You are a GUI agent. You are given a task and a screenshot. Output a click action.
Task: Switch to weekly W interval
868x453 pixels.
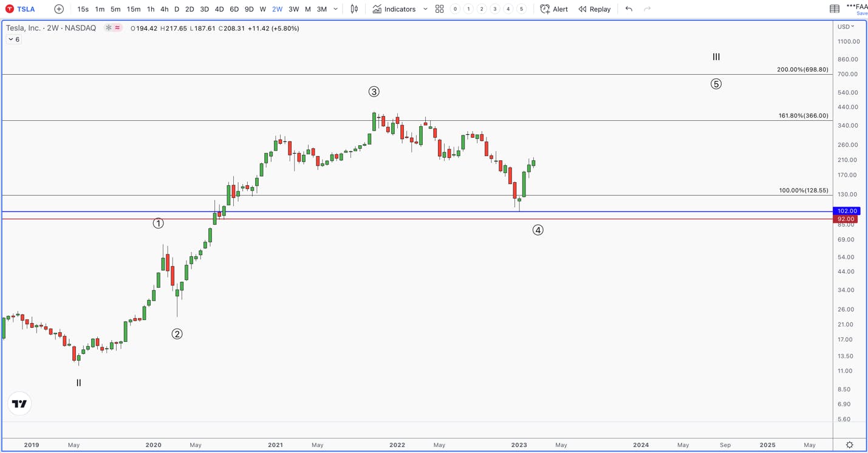click(x=263, y=9)
